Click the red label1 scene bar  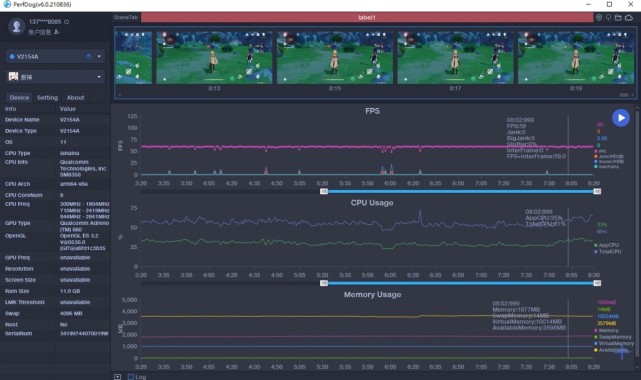click(367, 17)
